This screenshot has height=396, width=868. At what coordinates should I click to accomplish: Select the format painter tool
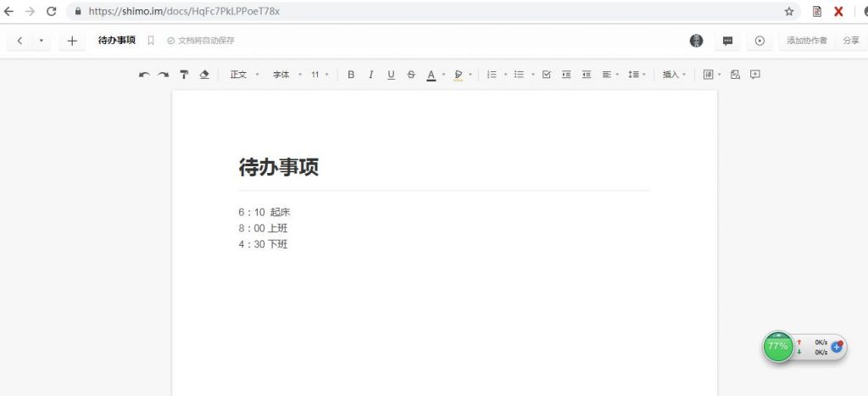pyautogui.click(x=184, y=75)
